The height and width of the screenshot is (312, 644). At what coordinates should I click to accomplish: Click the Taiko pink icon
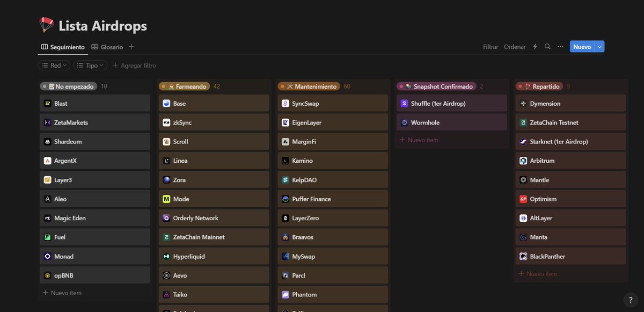(x=166, y=294)
